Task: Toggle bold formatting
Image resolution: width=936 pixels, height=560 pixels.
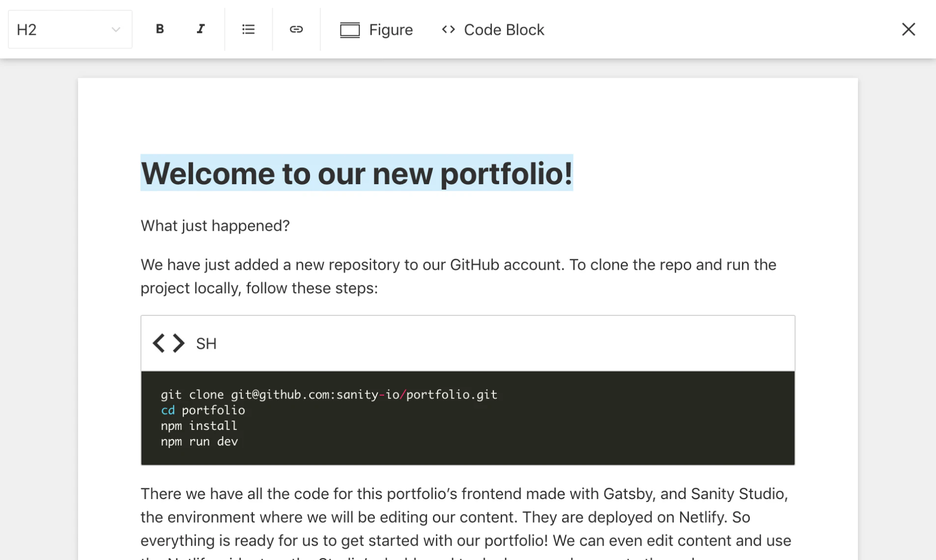Action: click(x=160, y=29)
